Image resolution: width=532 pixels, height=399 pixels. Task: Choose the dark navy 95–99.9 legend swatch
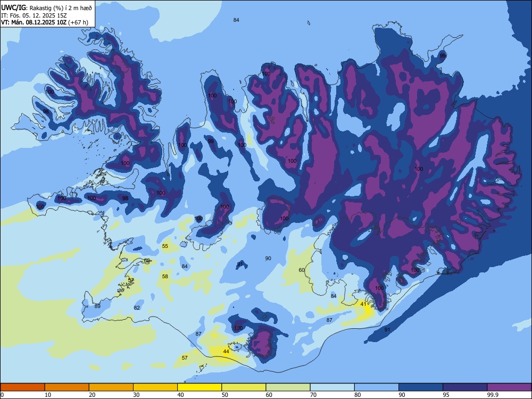[465, 387]
